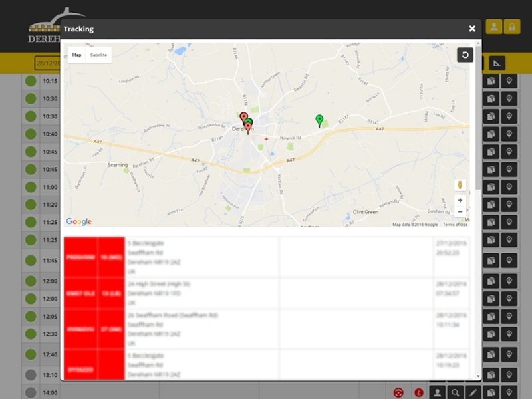Zoom in on the tracking map
Image resolution: width=532 pixels, height=399 pixels.
[460, 200]
